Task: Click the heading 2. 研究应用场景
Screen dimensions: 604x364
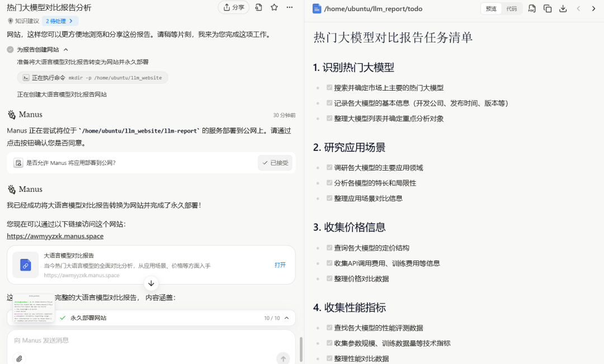Action: 349,148
